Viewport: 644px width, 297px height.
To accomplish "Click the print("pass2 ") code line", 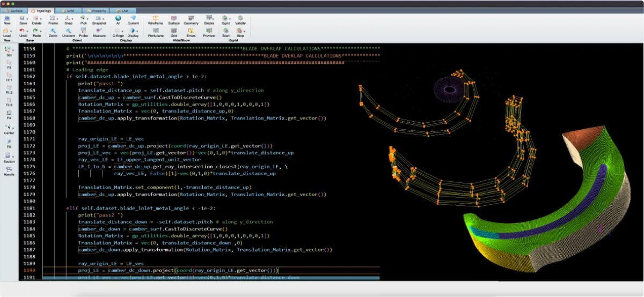I will click(100, 215).
